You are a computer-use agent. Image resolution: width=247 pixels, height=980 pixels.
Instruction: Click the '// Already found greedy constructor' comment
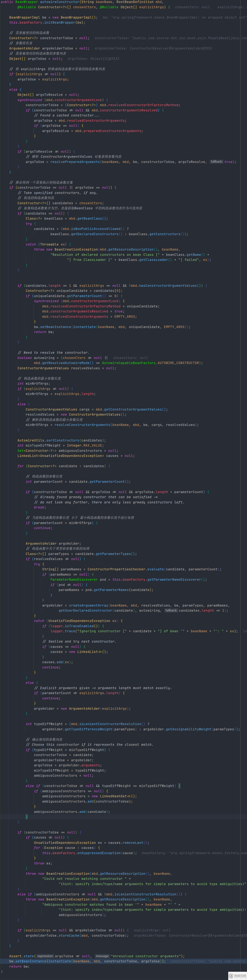(x=96, y=497)
